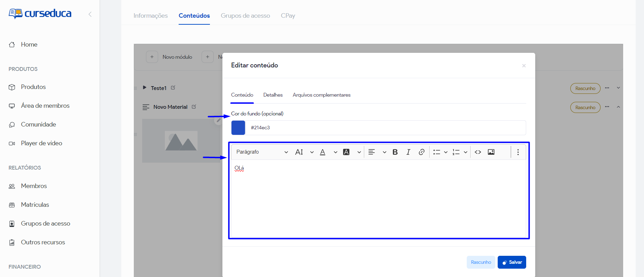Viewport: 644px width, 277px height.
Task: Open Membros in the sidebar
Action: point(34,186)
